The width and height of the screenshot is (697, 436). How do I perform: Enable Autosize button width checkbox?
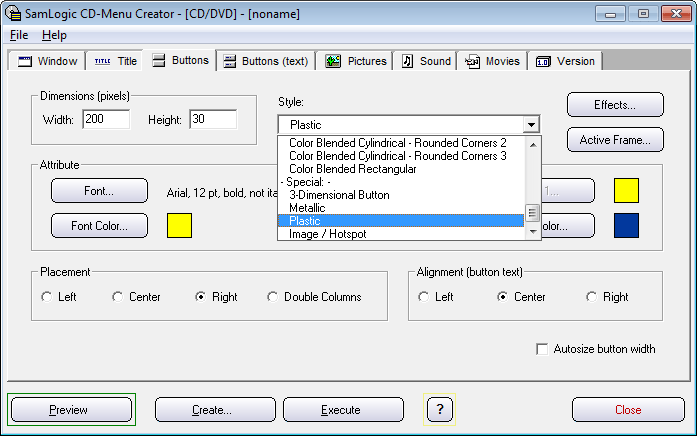pos(542,349)
